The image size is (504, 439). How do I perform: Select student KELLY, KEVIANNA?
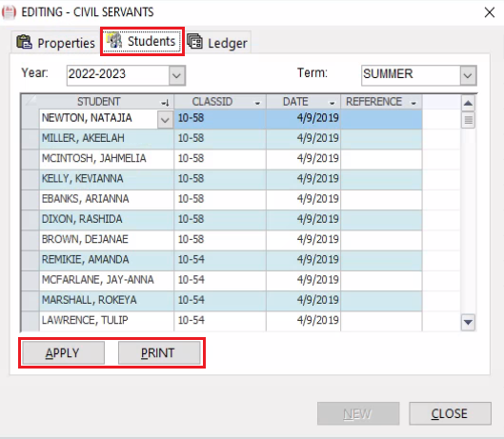107,179
